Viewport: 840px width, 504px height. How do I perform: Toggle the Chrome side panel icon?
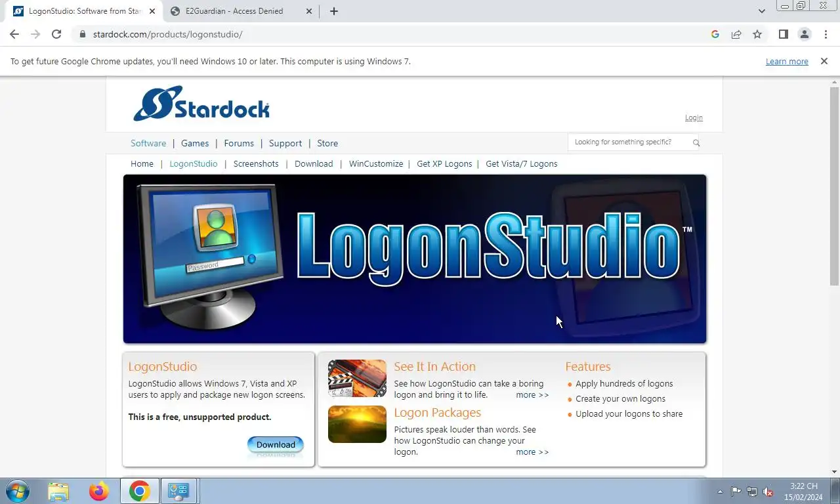coord(783,34)
